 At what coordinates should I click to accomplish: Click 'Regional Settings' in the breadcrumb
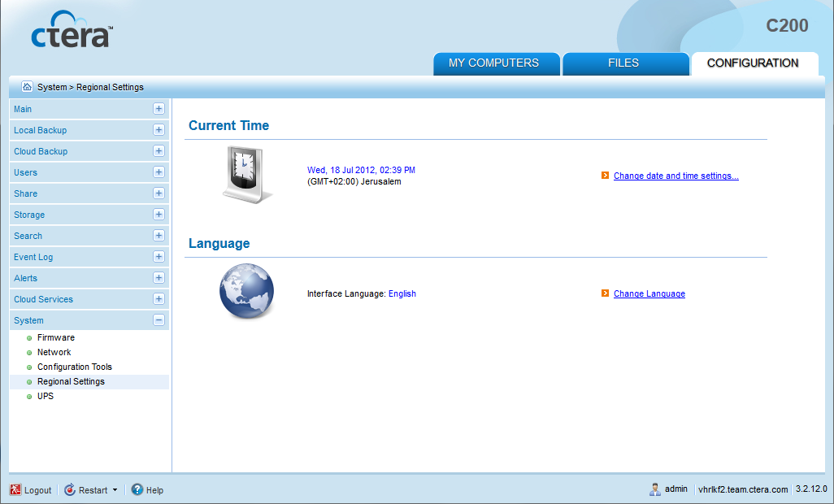[110, 87]
